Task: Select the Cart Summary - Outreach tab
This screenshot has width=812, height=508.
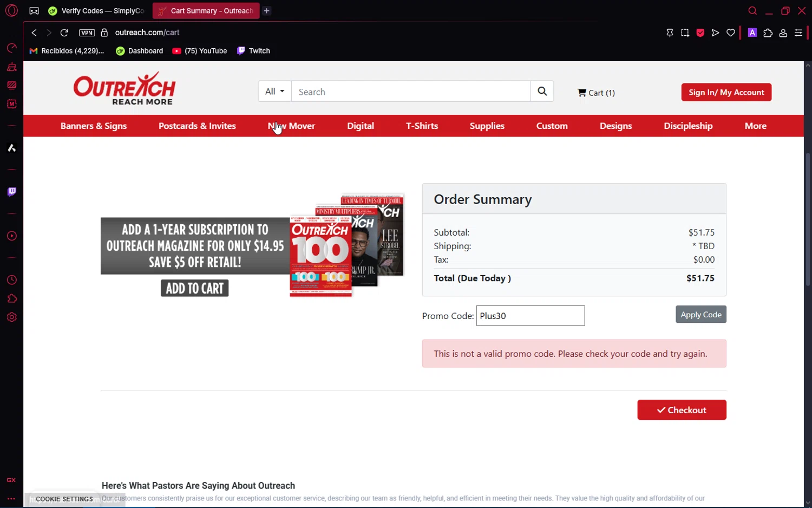Action: [x=206, y=11]
